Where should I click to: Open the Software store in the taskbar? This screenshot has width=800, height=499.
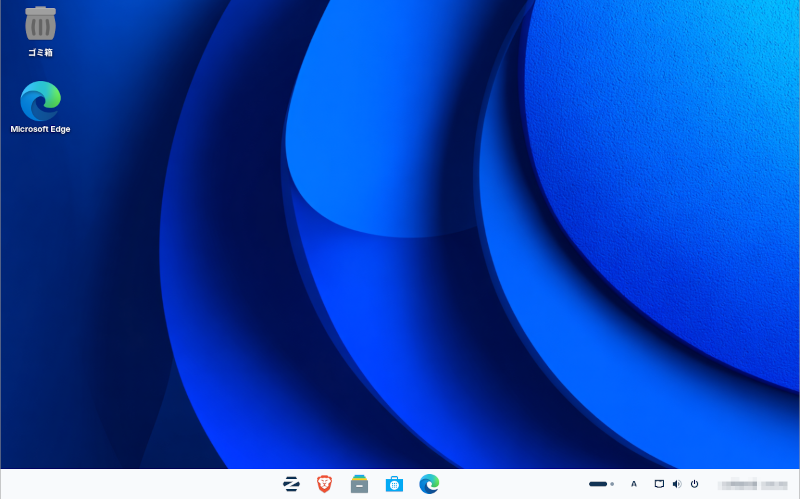pyautogui.click(x=394, y=484)
